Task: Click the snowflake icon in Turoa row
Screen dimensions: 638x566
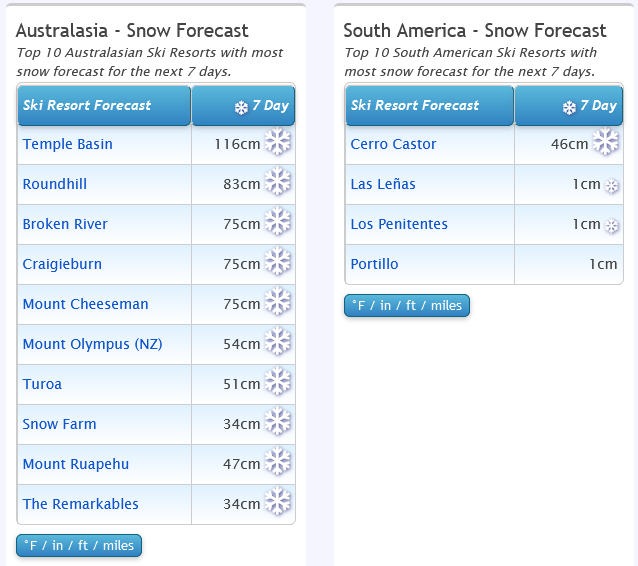Action: [278, 381]
